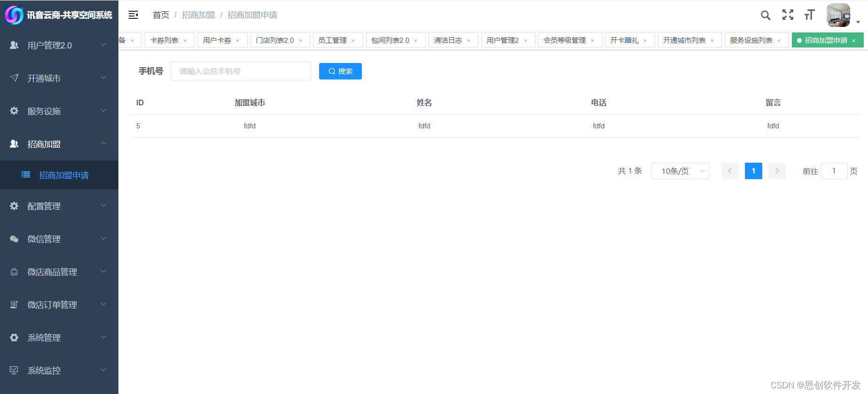Screen dimensions: 868x394
Task: Click the 配置管理 gear icon
Action: [14, 206]
